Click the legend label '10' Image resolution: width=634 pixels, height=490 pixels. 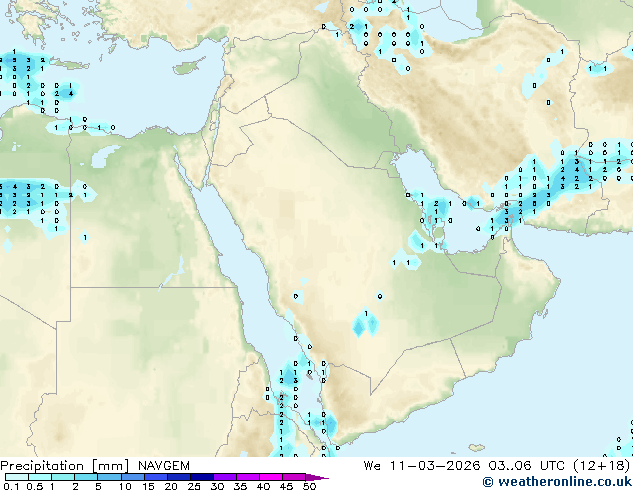(125, 486)
